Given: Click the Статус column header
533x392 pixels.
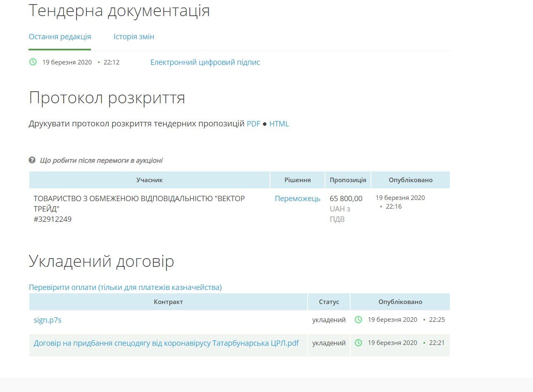Looking at the screenshot, I should pos(329,302).
